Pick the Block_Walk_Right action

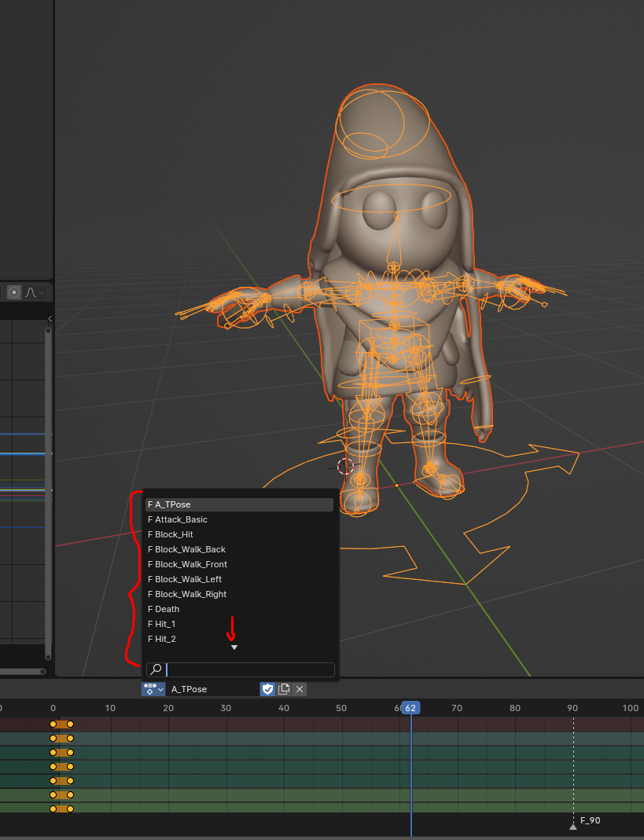click(239, 595)
